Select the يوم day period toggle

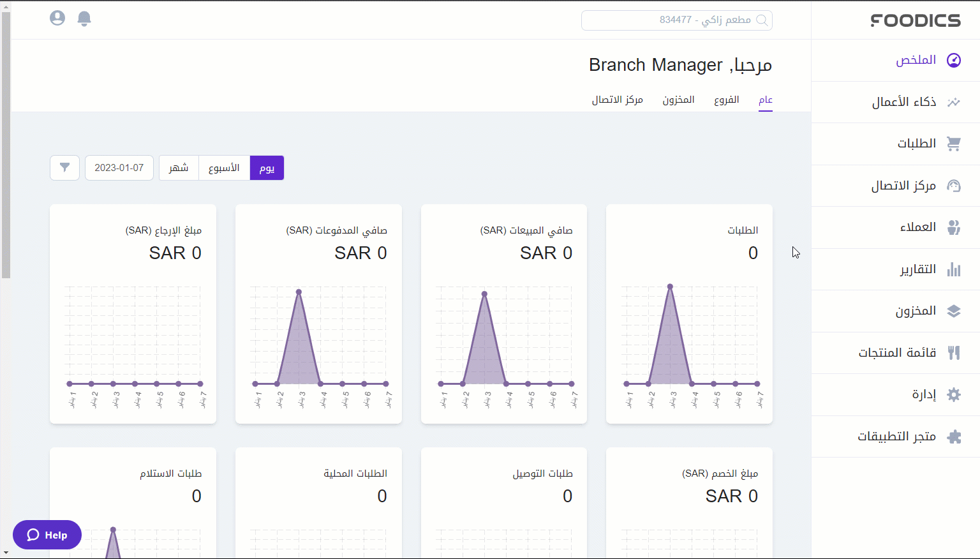[x=267, y=168]
